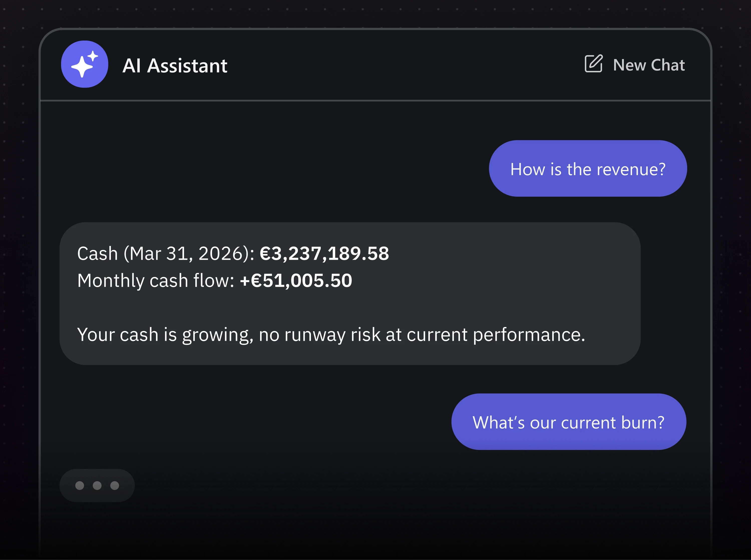
Task: Click the AI Assistant sparkle avatar icon
Action: (x=84, y=64)
